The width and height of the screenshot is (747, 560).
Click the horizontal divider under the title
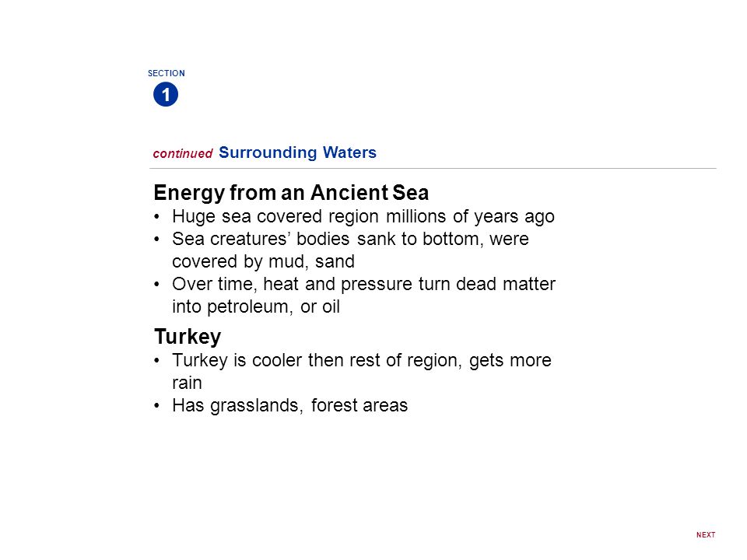(433, 168)
